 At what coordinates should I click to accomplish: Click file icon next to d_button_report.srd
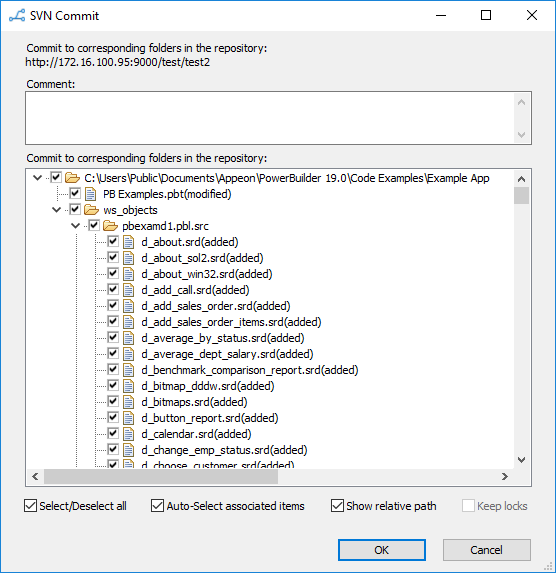(x=128, y=418)
